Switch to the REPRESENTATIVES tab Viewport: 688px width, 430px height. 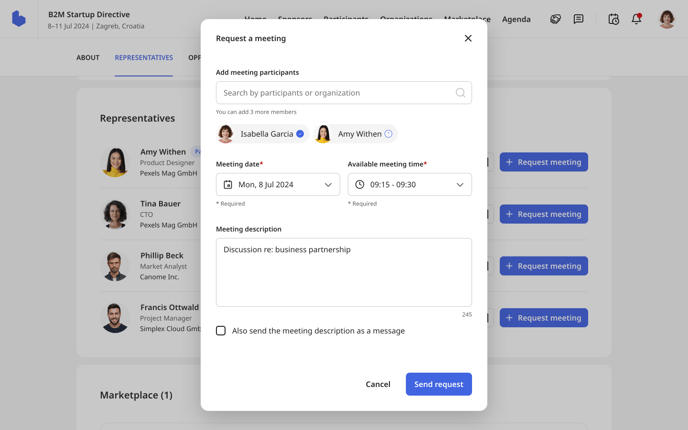click(143, 57)
